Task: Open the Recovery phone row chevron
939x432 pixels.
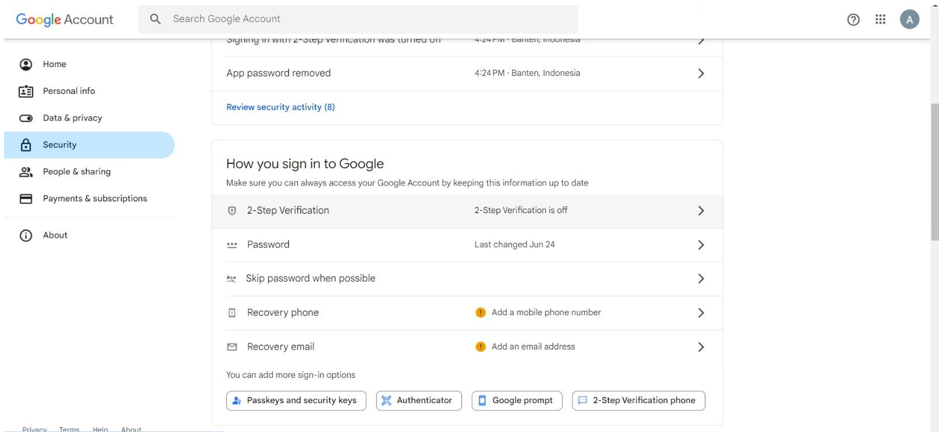Action: 701,313
